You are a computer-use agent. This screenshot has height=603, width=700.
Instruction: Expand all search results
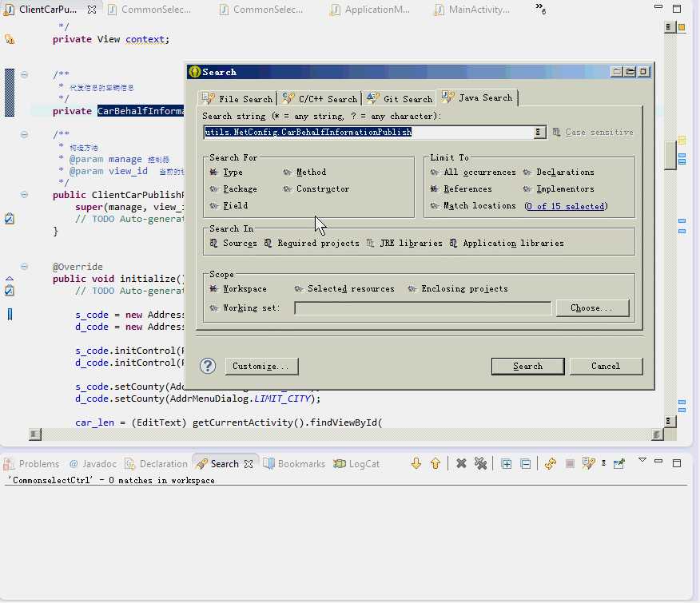click(507, 464)
